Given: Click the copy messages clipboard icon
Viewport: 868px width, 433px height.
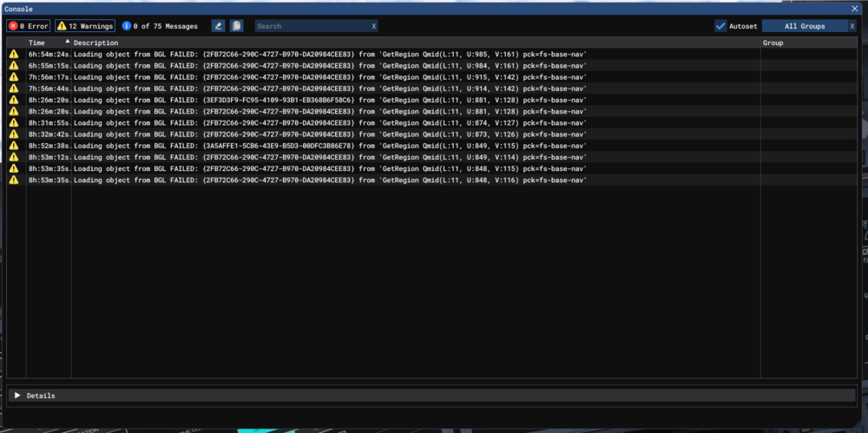Looking at the screenshot, I should click(x=236, y=26).
